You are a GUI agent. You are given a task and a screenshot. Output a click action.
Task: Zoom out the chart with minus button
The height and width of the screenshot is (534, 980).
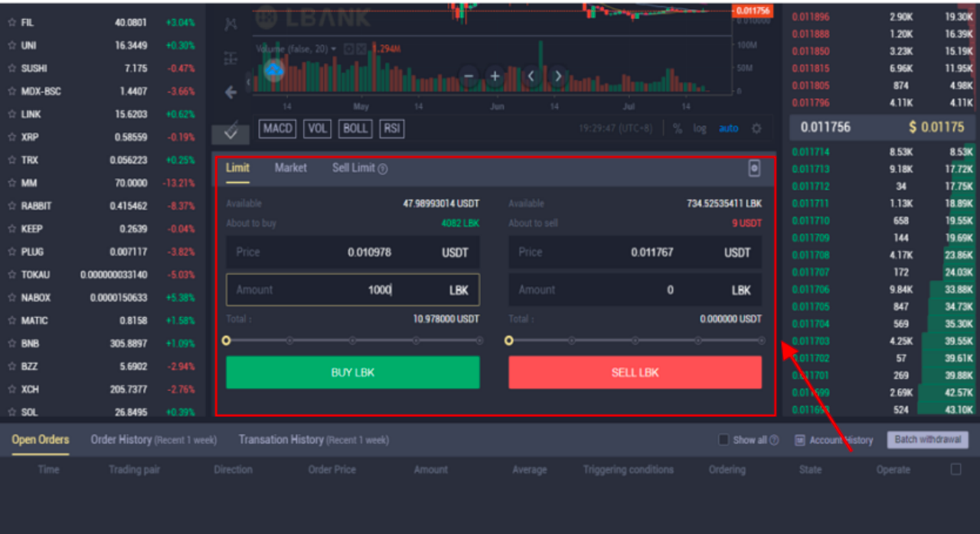point(469,76)
